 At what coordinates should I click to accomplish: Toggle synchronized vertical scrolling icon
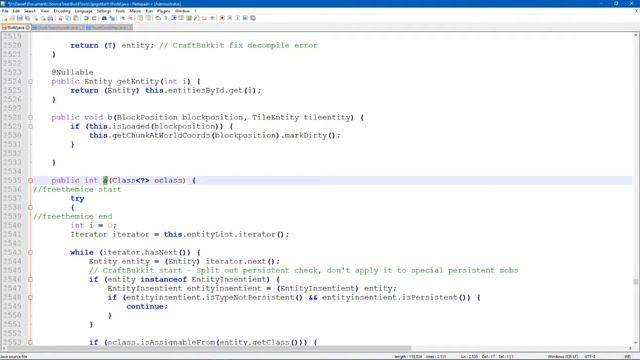140,18
